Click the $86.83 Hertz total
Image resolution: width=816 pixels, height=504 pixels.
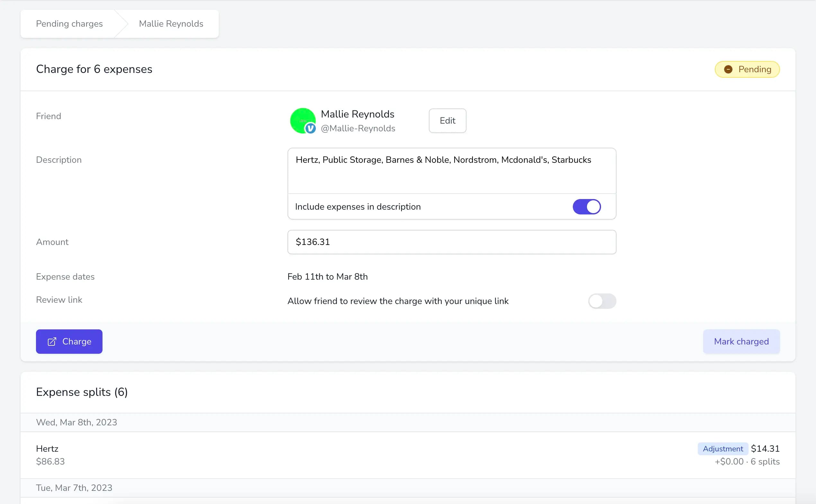[50, 462]
